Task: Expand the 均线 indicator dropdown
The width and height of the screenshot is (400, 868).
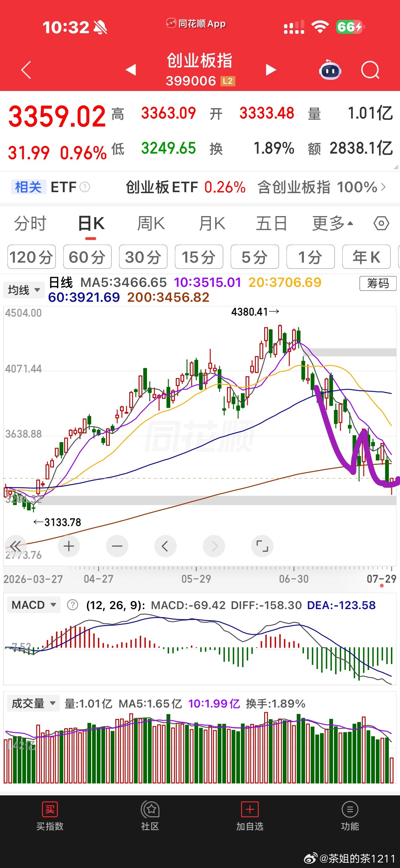Action: point(24,290)
